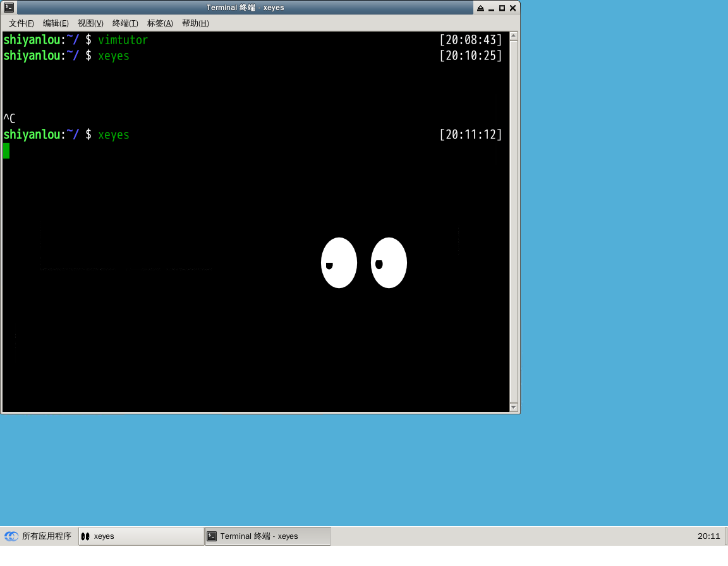728x566 pixels.
Task: Select the Terminal 终端 taskbar button
Action: click(x=267, y=536)
